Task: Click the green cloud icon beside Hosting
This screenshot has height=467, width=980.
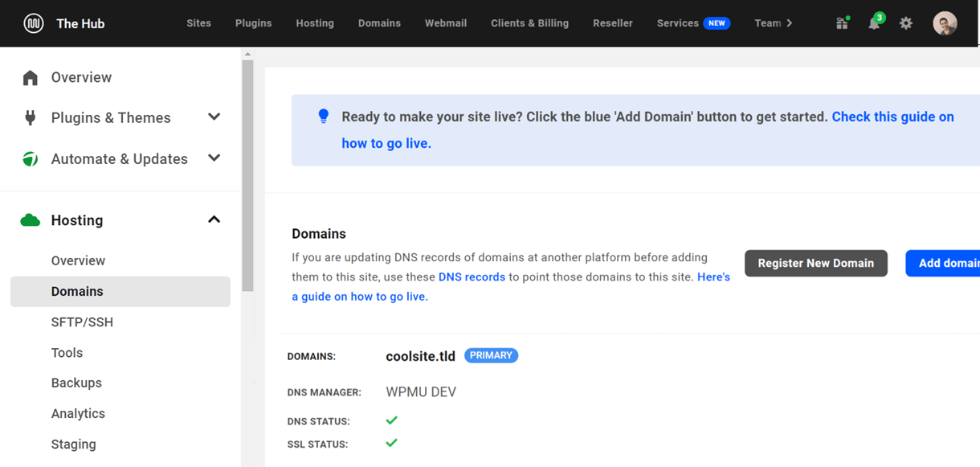Action: (30, 219)
